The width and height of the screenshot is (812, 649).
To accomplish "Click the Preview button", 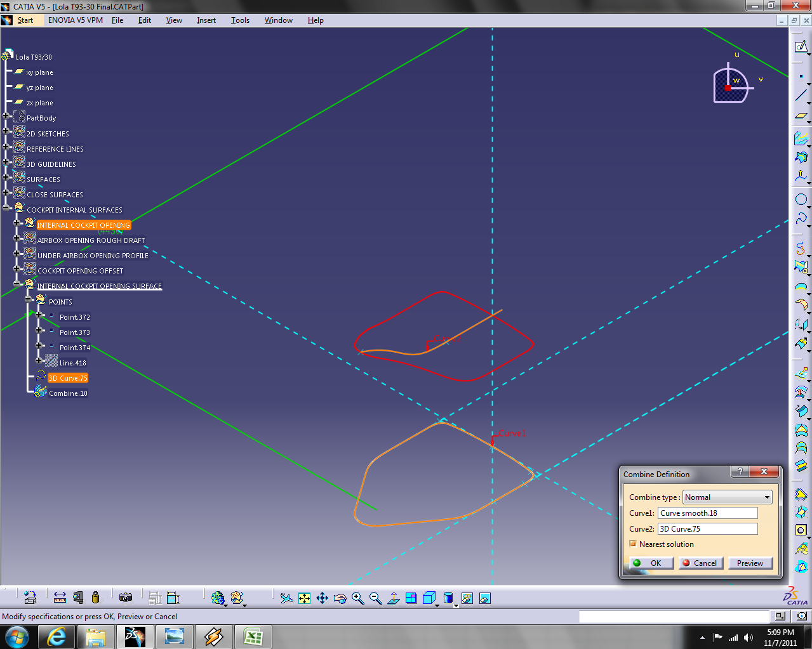I will coord(750,563).
